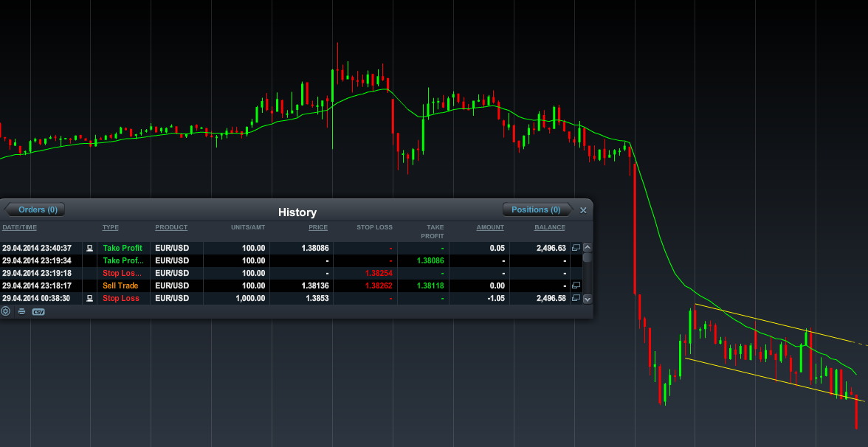Click Stop Loss type at 00:38:30

[121, 298]
